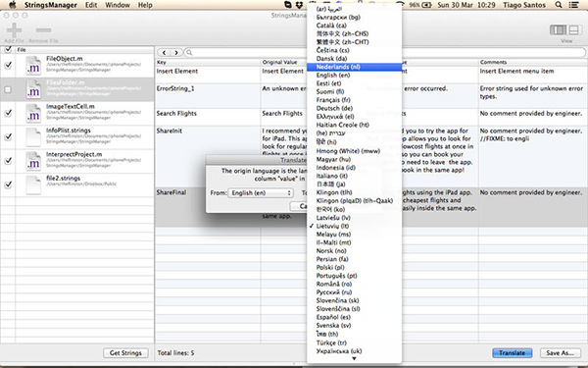
Task: Click the search field above the strings table
Action: pos(385,53)
